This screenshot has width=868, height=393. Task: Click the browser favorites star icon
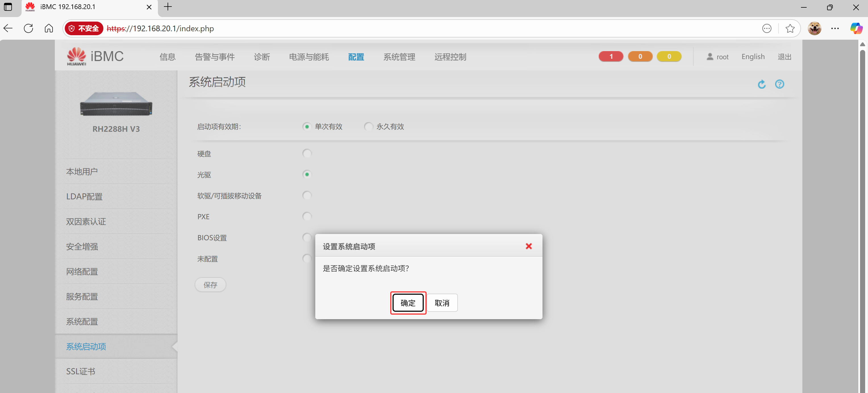click(x=790, y=29)
